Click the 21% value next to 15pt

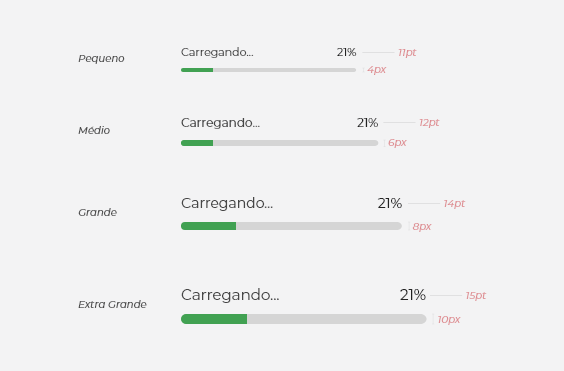(x=413, y=295)
